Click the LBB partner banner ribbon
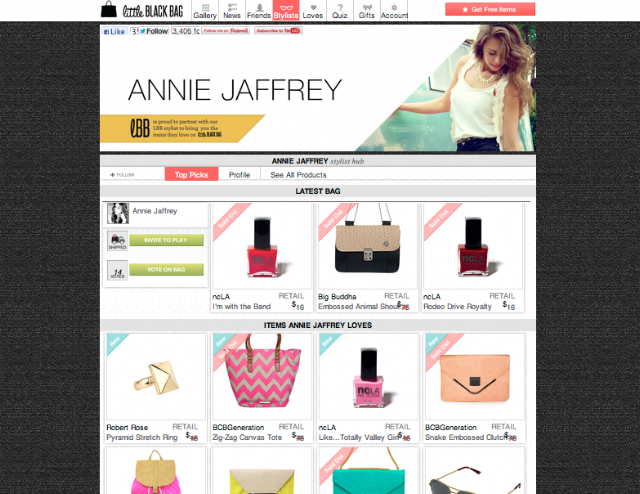Viewport: 640px width, 494px height. [x=182, y=128]
